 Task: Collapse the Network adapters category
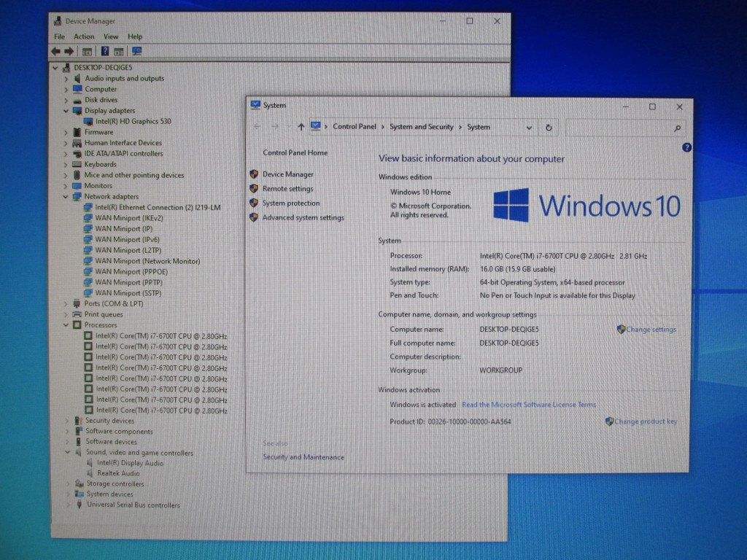[x=66, y=197]
